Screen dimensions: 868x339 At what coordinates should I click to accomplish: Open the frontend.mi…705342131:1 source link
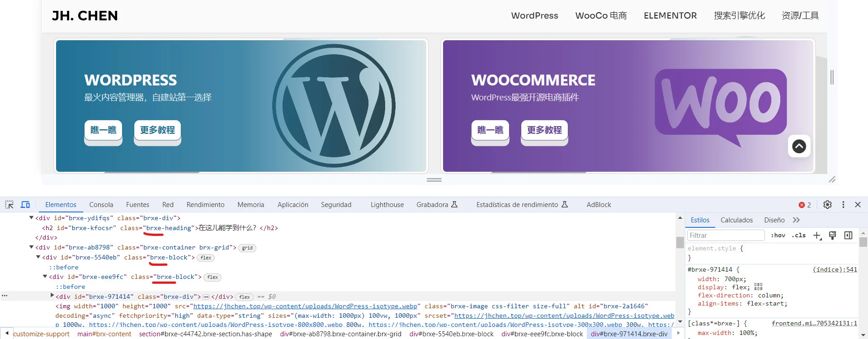tap(814, 323)
